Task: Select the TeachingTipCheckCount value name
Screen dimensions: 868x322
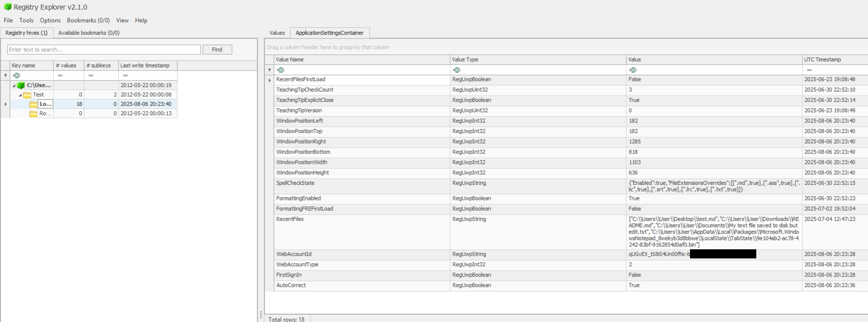Action: 305,90
